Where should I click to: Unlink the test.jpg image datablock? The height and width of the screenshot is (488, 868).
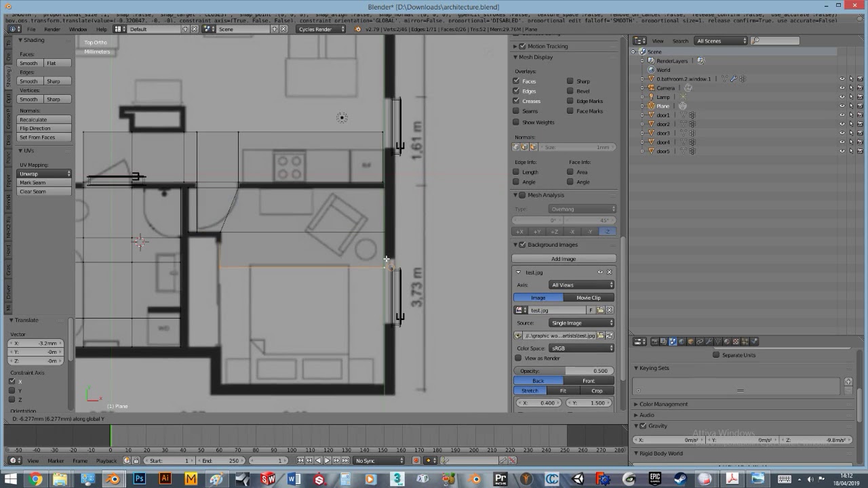coord(609,310)
